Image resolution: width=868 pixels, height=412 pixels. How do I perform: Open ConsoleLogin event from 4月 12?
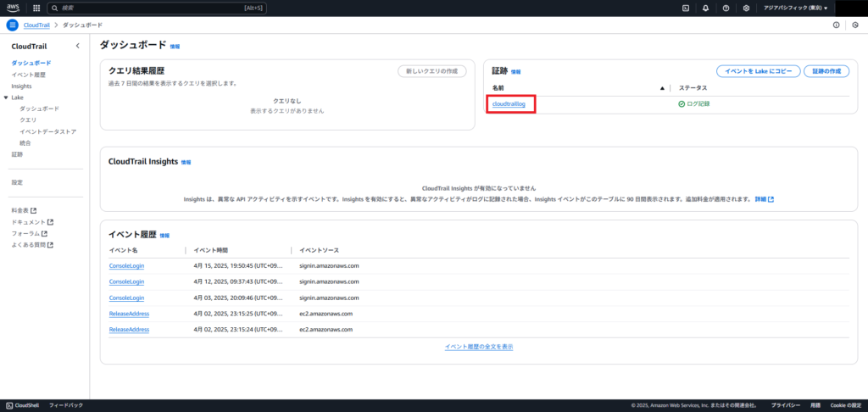click(x=127, y=281)
